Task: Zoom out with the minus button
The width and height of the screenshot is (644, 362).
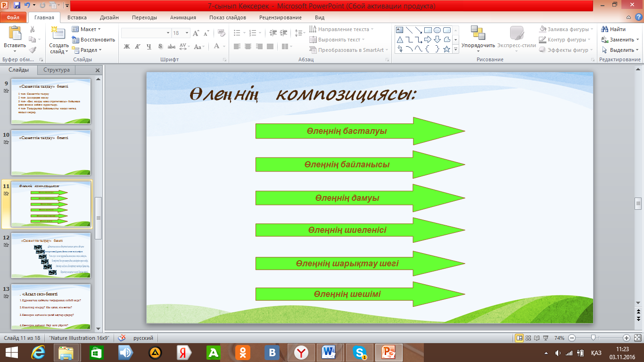Action: click(571, 338)
